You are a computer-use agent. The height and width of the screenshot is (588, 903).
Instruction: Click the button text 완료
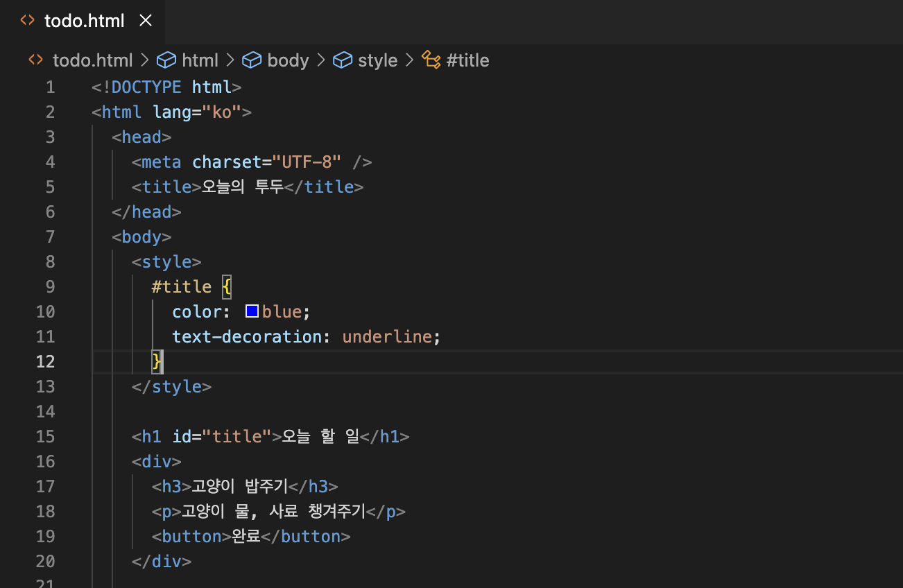coord(246,537)
